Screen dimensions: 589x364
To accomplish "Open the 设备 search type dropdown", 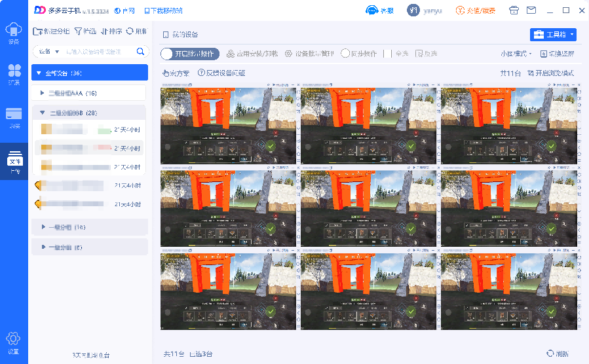I will (x=49, y=52).
